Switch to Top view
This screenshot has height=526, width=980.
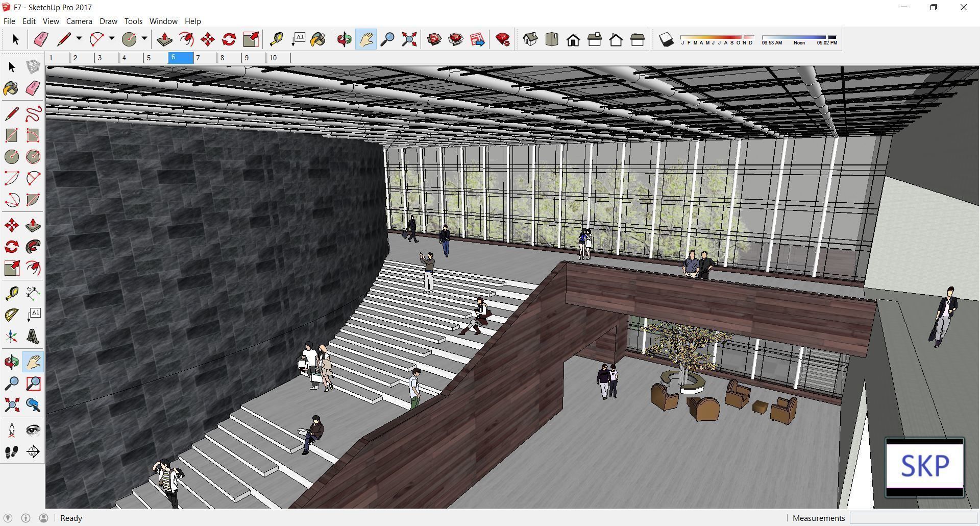[552, 39]
